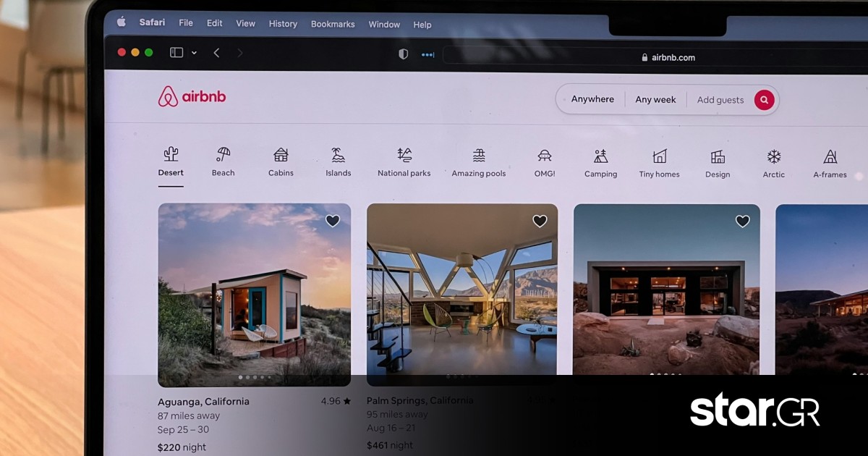
Task: Go forward with the forward arrow
Action: (x=240, y=53)
